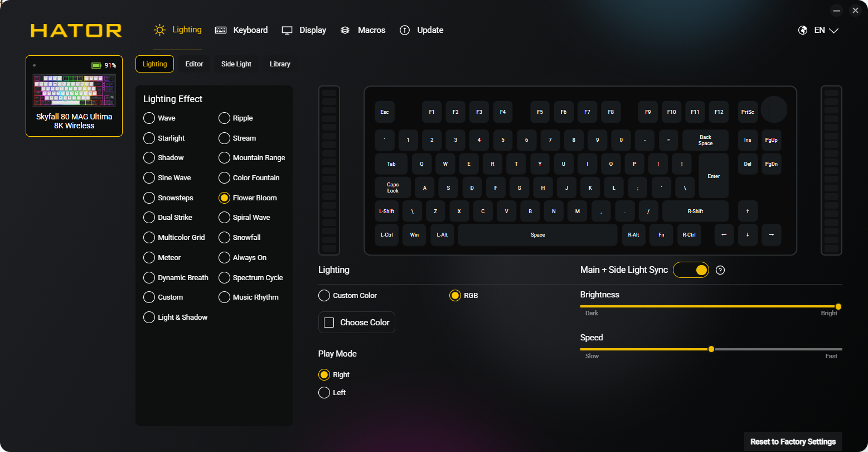Screen dimensions: 868x452
Task: Enable the Starlight effect
Action: 164,138
